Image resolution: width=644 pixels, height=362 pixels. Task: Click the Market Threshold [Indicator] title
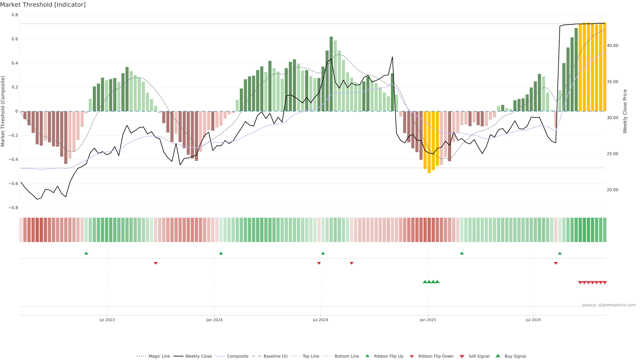43,5
